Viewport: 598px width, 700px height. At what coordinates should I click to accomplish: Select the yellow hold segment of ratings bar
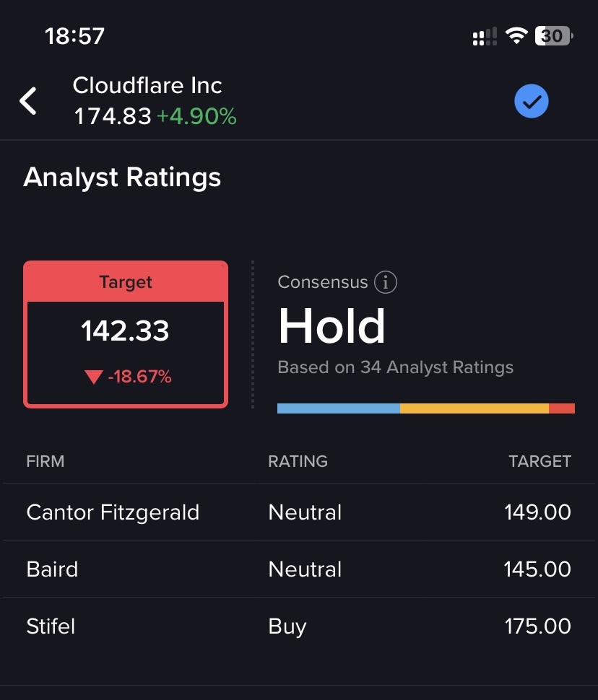coord(474,408)
